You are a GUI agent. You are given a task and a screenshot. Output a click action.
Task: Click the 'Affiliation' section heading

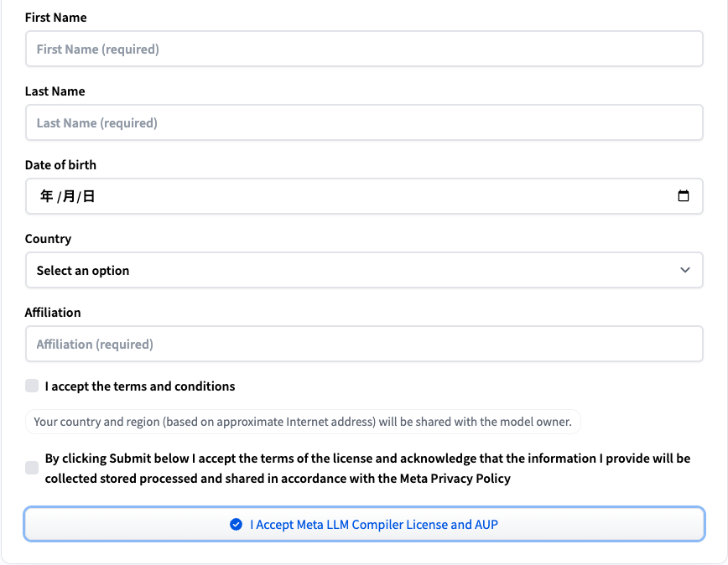53,312
